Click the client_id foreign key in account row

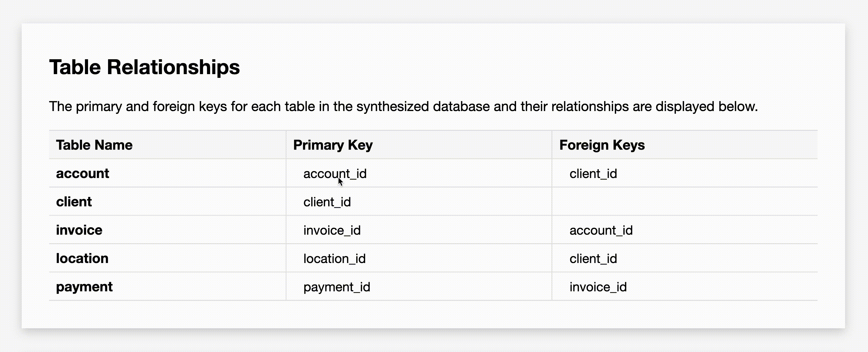[x=593, y=174]
